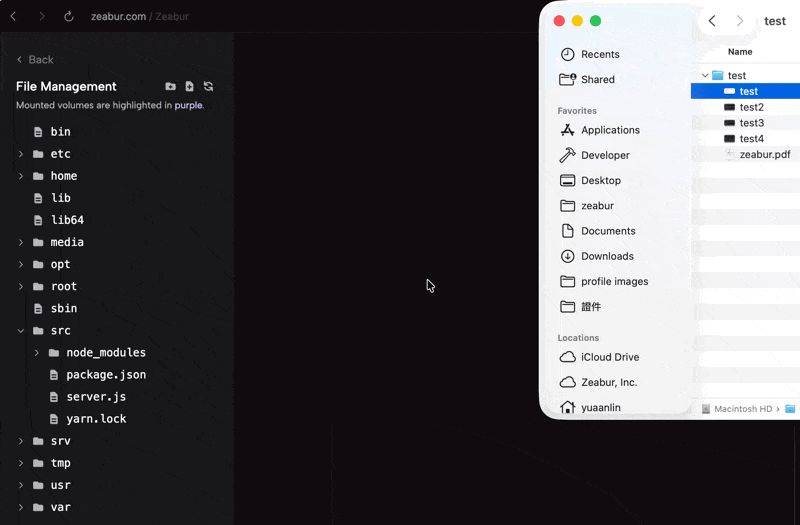Expand the root folder chevron

pyautogui.click(x=21, y=286)
